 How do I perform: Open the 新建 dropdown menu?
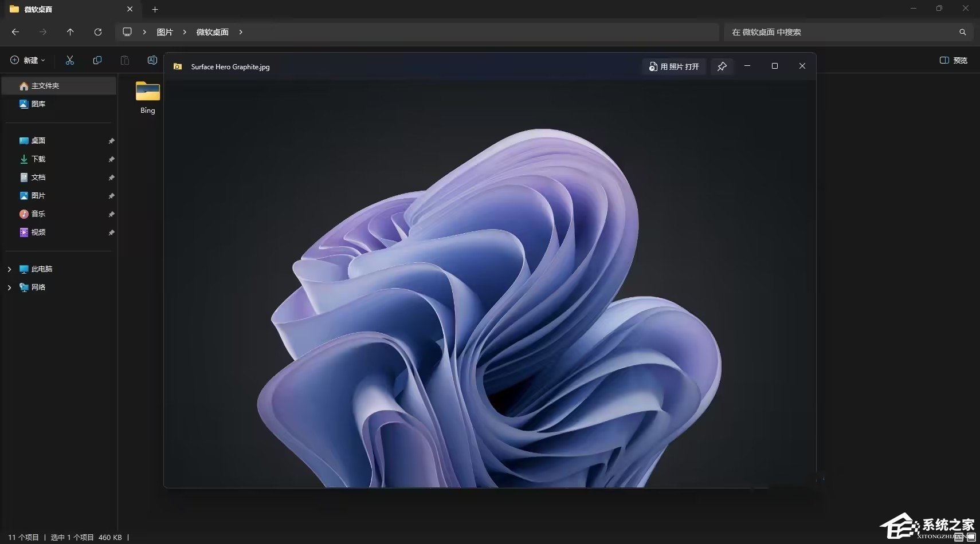click(x=28, y=60)
